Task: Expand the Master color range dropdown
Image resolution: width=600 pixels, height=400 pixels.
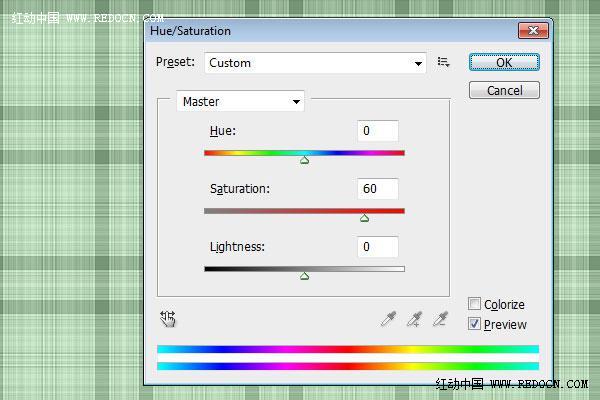Action: coord(240,102)
